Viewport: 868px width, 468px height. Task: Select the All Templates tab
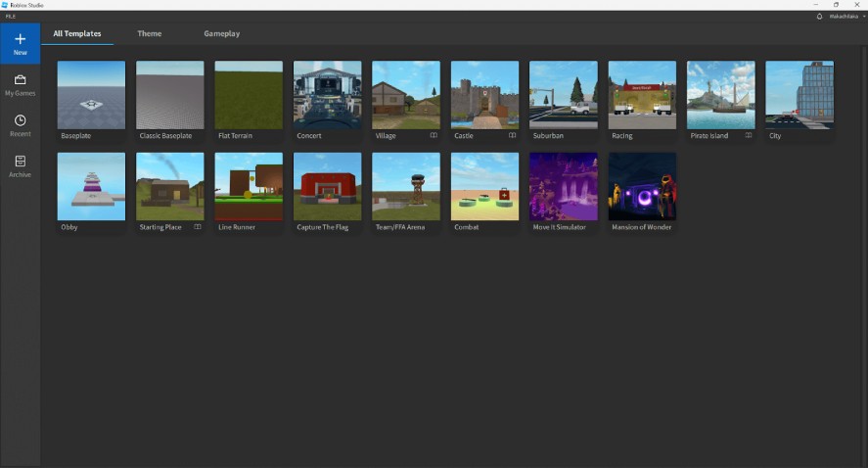(x=77, y=33)
